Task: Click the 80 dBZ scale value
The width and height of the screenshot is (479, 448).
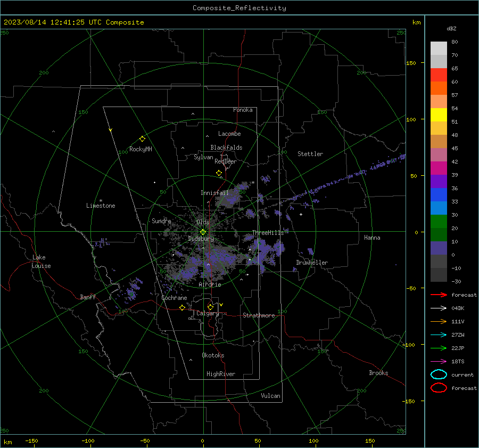Action: pyautogui.click(x=455, y=42)
